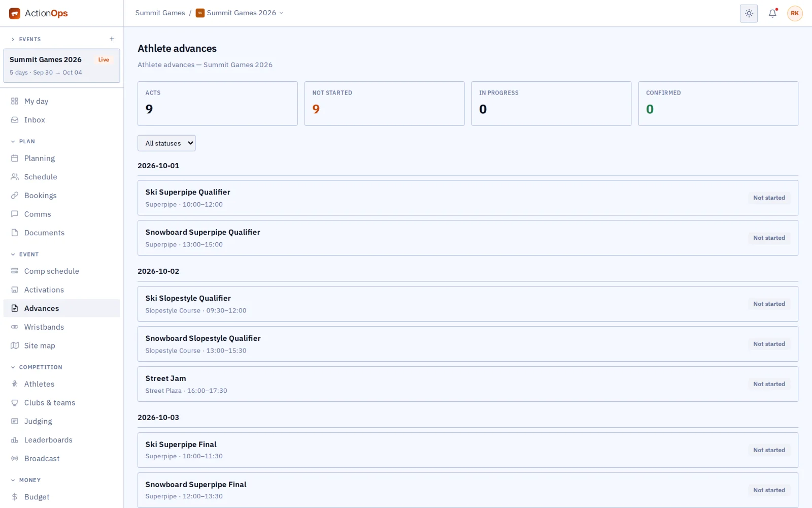Screen dimensions: 812x508
Task: Select the Summit Games 2026 Live event card
Action: pos(61,66)
